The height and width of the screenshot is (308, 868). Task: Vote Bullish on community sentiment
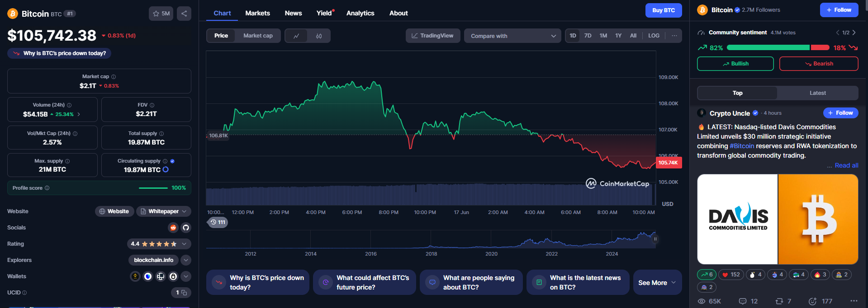click(735, 64)
